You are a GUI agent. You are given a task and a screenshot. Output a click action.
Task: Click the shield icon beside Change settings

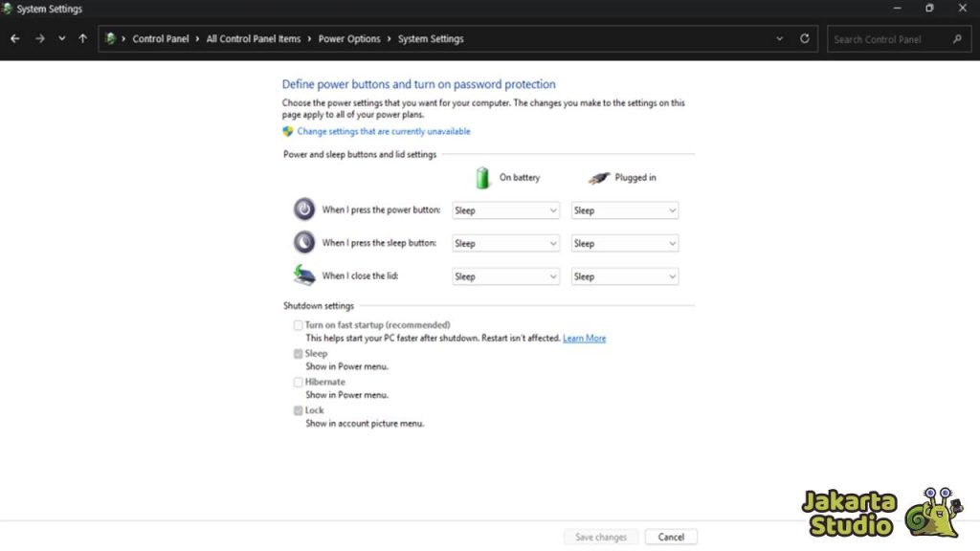pyautogui.click(x=287, y=131)
